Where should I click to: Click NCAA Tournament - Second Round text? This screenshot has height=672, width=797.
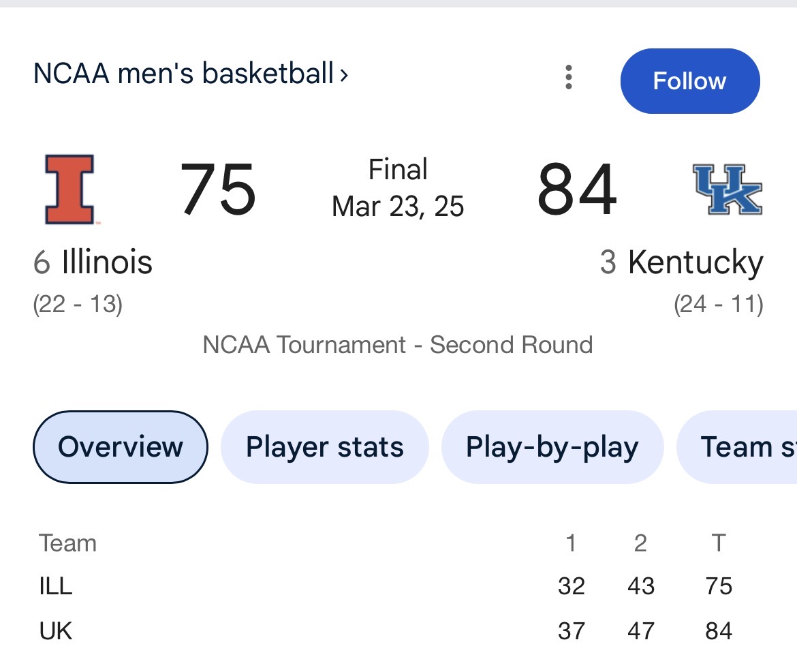pos(398,345)
